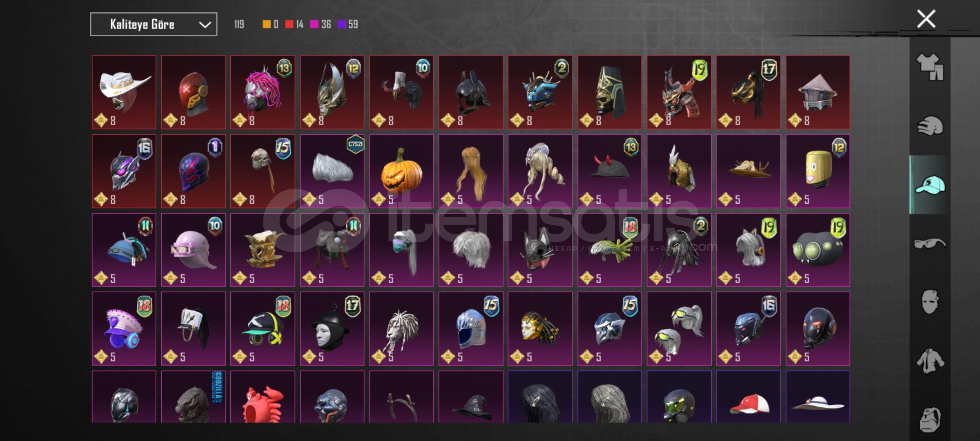Viewport: 980px width, 441px height.
Task: Close the inventory with X icon
Action: click(x=926, y=19)
